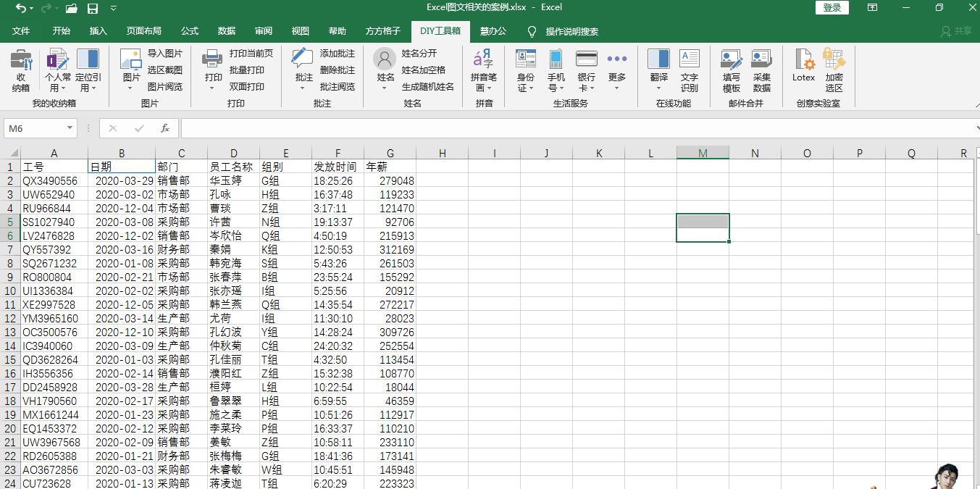Viewport: 980px width, 489px height.
Task: Click the undo arrow in quick access toolbar
Action: pos(20,8)
